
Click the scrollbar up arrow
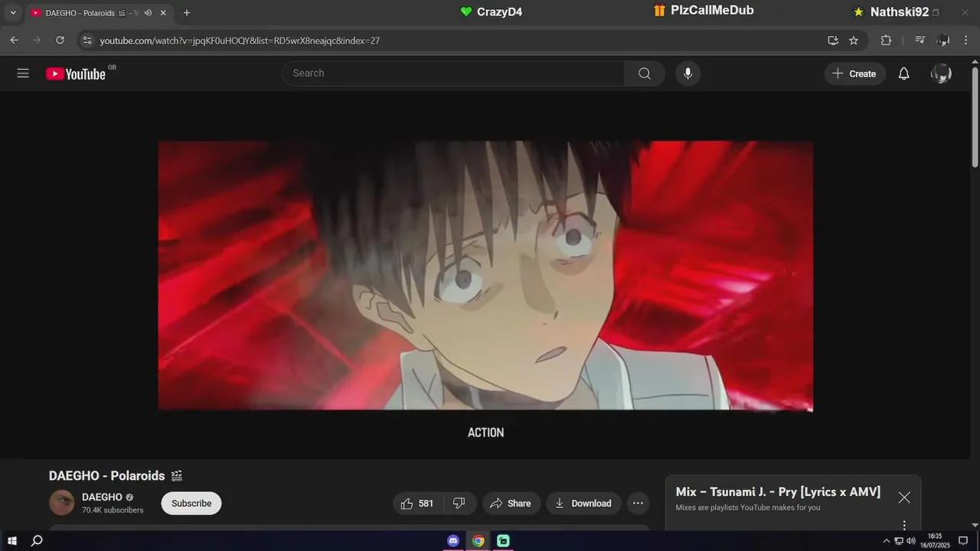point(975,60)
